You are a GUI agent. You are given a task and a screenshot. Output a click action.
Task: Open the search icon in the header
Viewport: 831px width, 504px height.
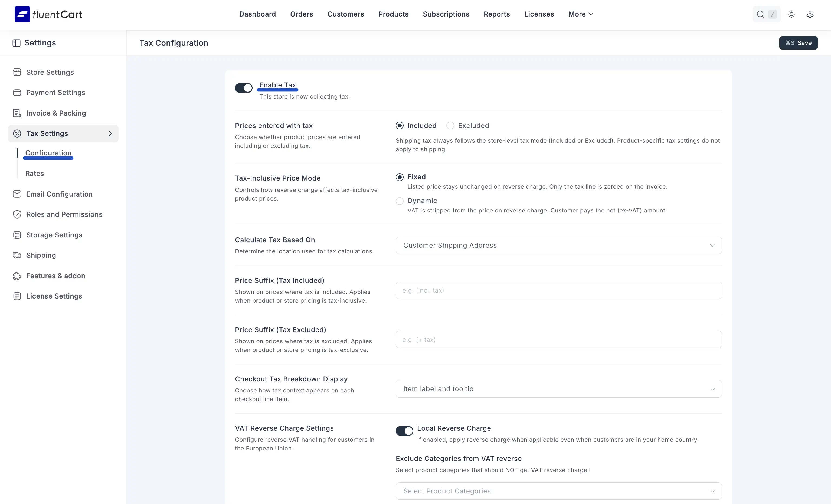[760, 14]
